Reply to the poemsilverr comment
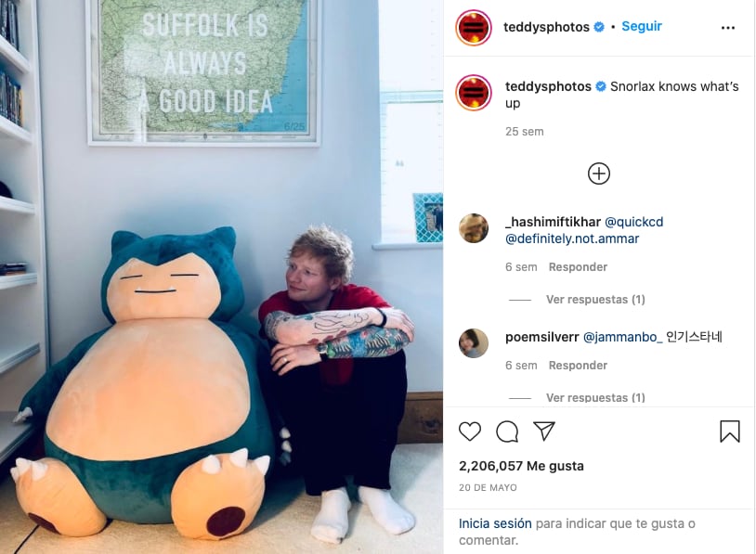 pos(578,366)
